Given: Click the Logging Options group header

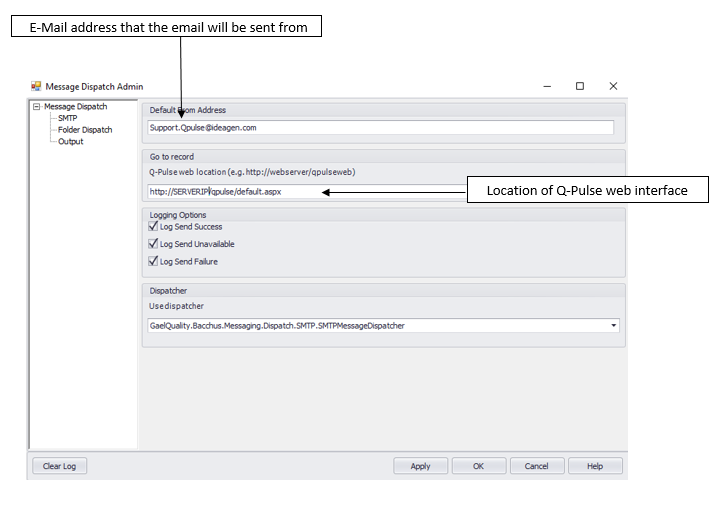Looking at the screenshot, I should point(178,215).
